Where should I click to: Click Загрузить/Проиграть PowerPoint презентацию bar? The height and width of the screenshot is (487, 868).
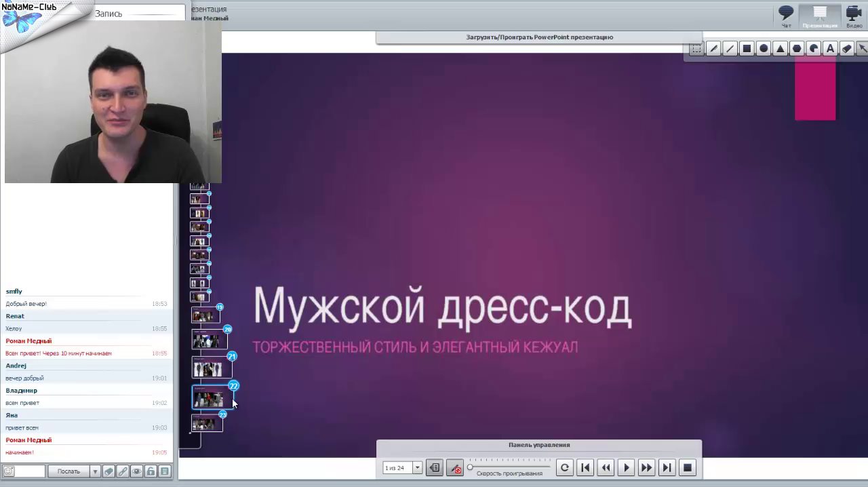pos(539,37)
